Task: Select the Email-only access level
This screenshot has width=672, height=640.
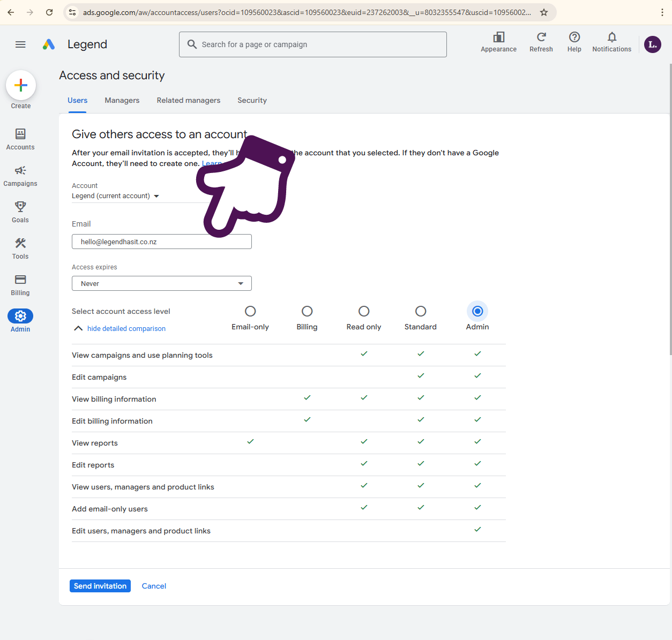Action: pos(250,311)
